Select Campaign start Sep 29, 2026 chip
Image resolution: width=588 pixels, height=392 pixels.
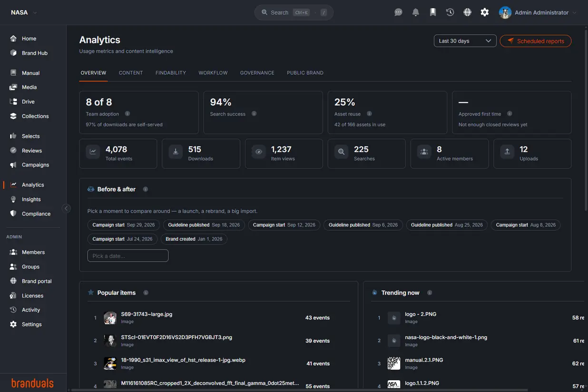(124, 225)
